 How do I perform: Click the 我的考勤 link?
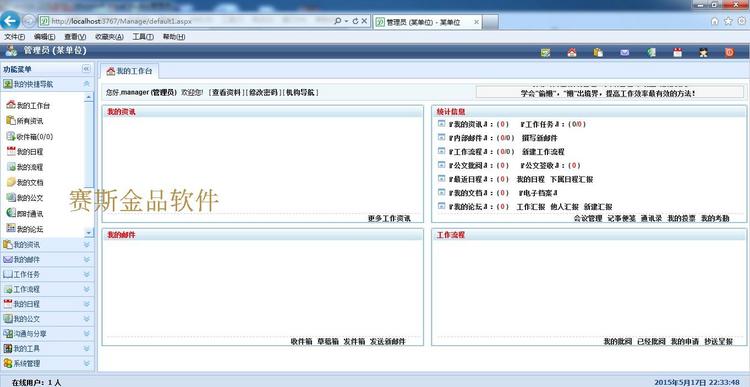(x=715, y=219)
